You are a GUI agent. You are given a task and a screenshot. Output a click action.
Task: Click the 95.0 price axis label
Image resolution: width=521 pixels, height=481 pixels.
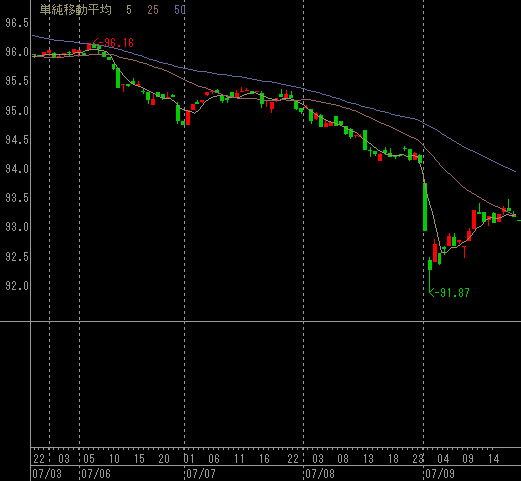tap(17, 110)
